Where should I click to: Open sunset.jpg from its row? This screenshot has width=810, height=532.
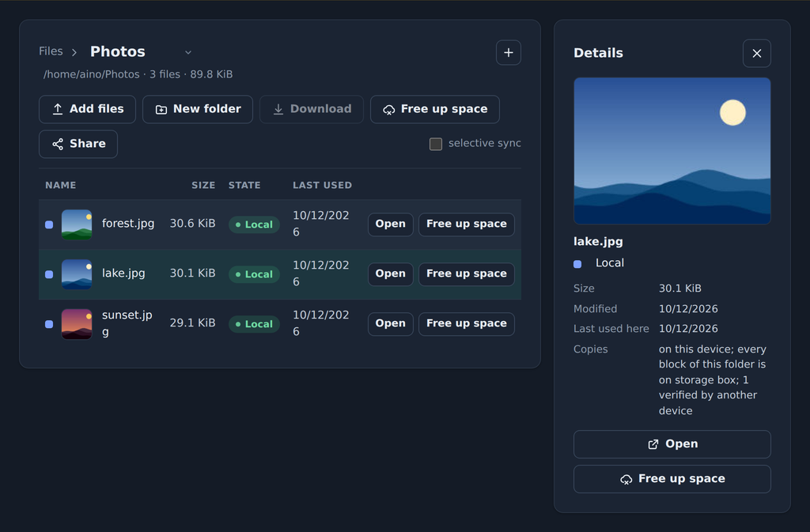coord(391,324)
